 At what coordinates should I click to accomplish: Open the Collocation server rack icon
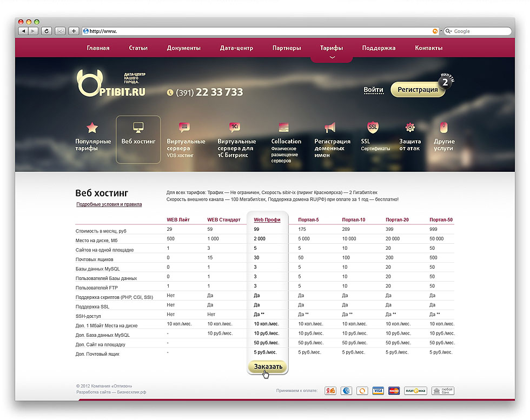pos(283,128)
